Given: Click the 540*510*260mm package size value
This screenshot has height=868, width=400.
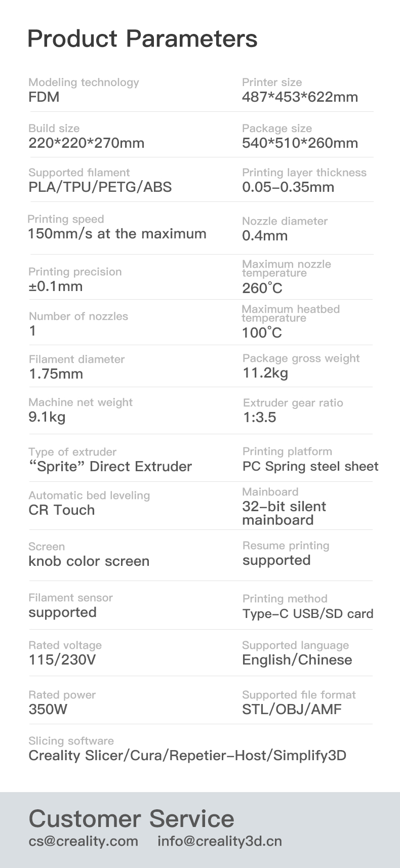Looking at the screenshot, I should 300,143.
